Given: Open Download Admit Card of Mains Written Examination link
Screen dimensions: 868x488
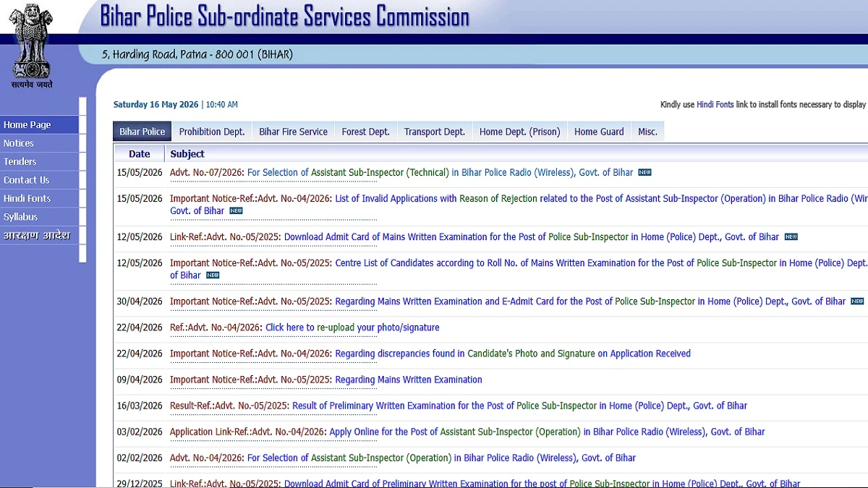Looking at the screenshot, I should click(532, 237).
